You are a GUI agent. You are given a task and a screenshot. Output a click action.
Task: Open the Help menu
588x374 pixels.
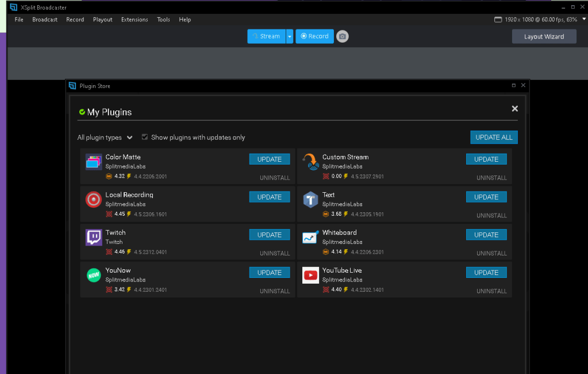coord(185,20)
